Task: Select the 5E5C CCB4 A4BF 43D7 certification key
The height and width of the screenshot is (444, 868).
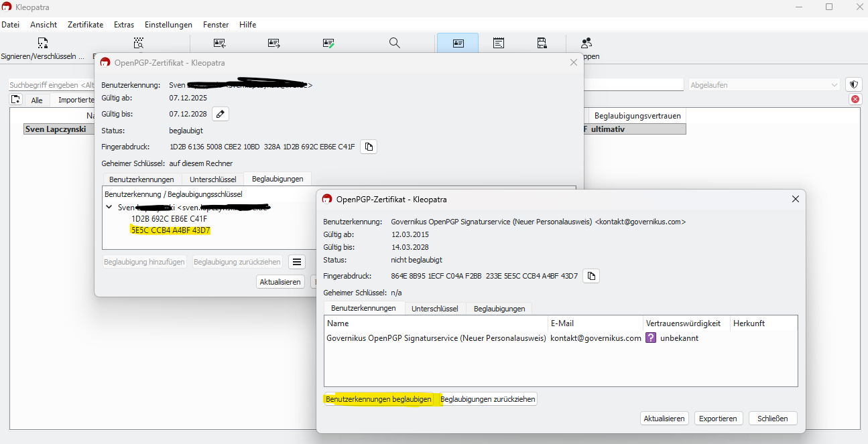Action: (x=171, y=230)
